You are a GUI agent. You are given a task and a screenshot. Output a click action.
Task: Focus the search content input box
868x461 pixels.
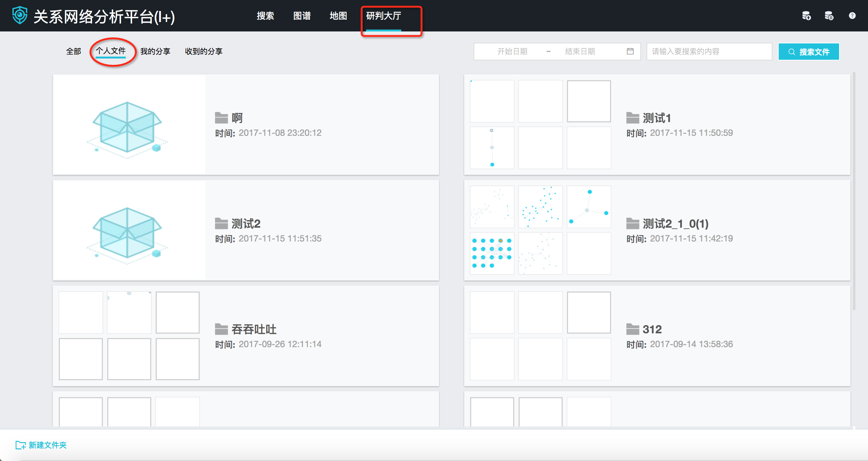tap(709, 51)
